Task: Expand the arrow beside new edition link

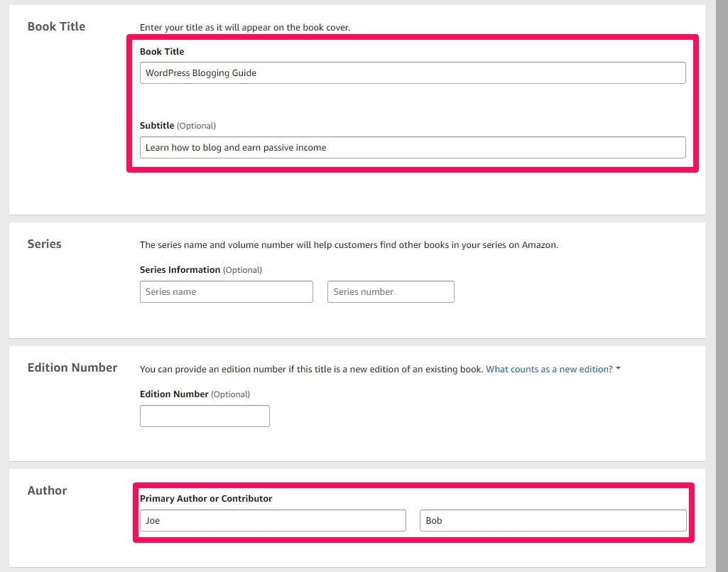Action: click(618, 369)
